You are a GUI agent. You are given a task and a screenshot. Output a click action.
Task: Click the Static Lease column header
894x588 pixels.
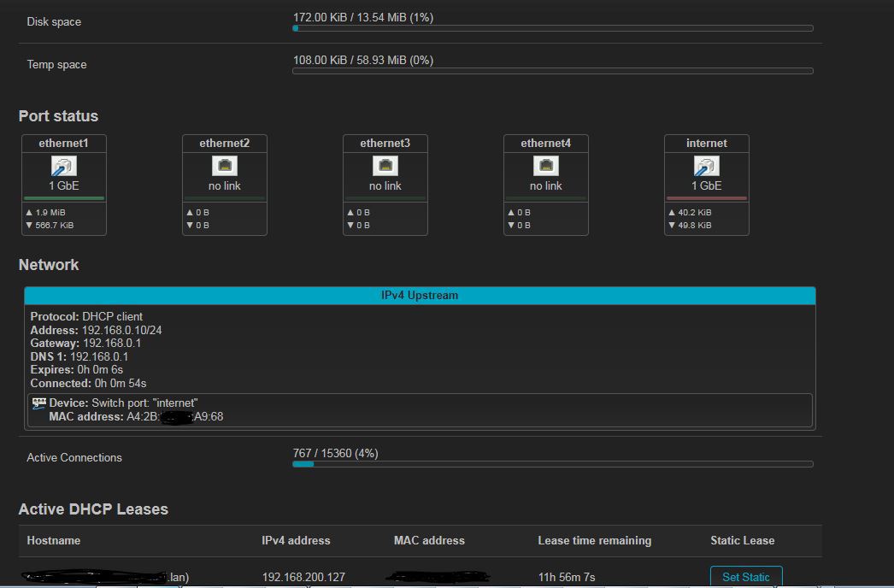(742, 540)
